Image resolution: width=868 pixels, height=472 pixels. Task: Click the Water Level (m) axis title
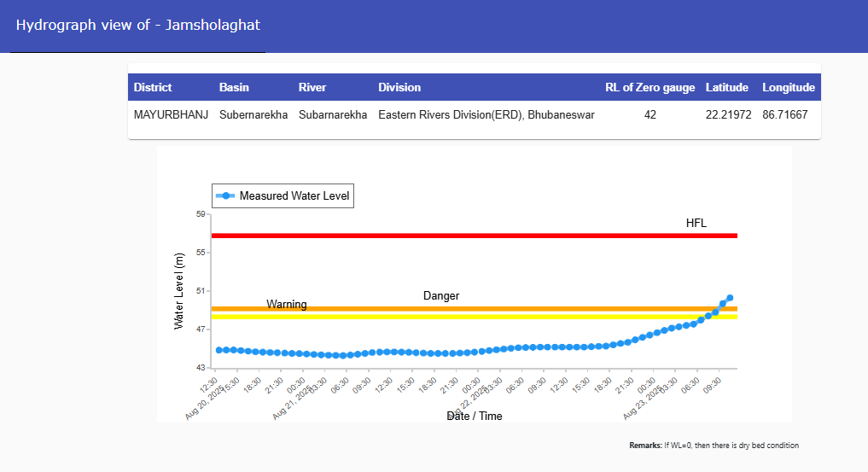tap(178, 291)
